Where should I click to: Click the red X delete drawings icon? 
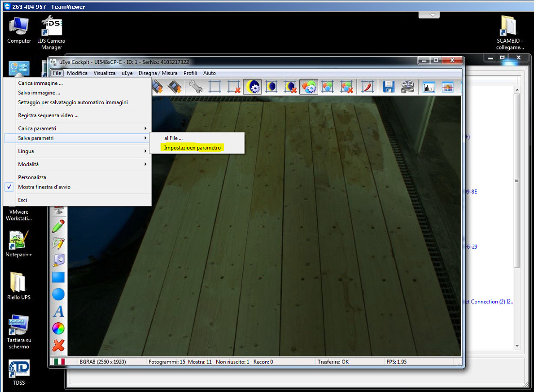click(x=59, y=345)
